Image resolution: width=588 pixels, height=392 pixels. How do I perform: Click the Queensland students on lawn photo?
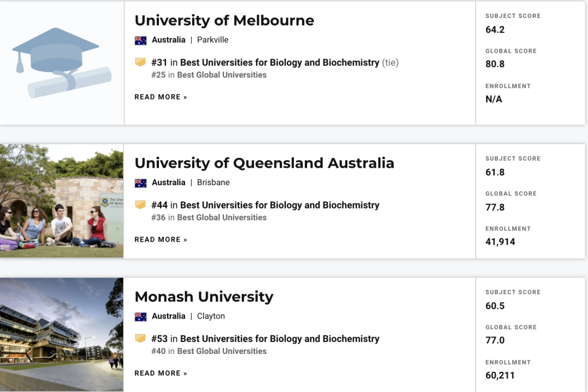[x=62, y=201]
